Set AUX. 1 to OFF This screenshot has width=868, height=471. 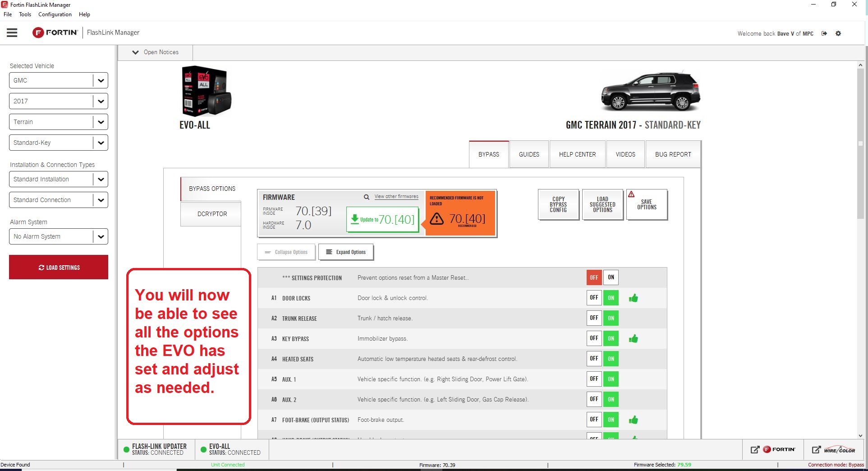[x=594, y=379]
